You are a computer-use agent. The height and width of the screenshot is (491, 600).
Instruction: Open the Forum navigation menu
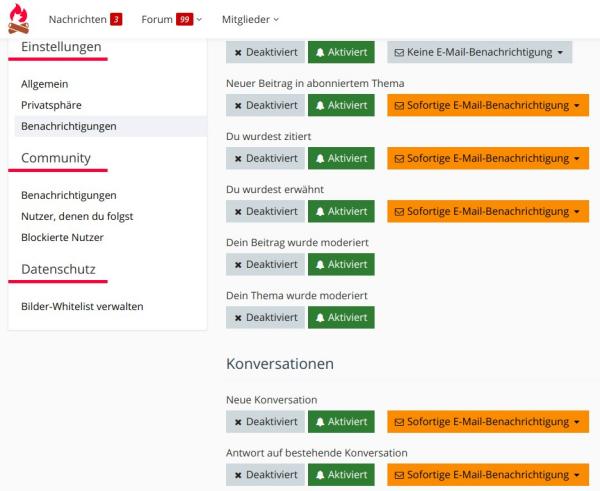pos(165,19)
